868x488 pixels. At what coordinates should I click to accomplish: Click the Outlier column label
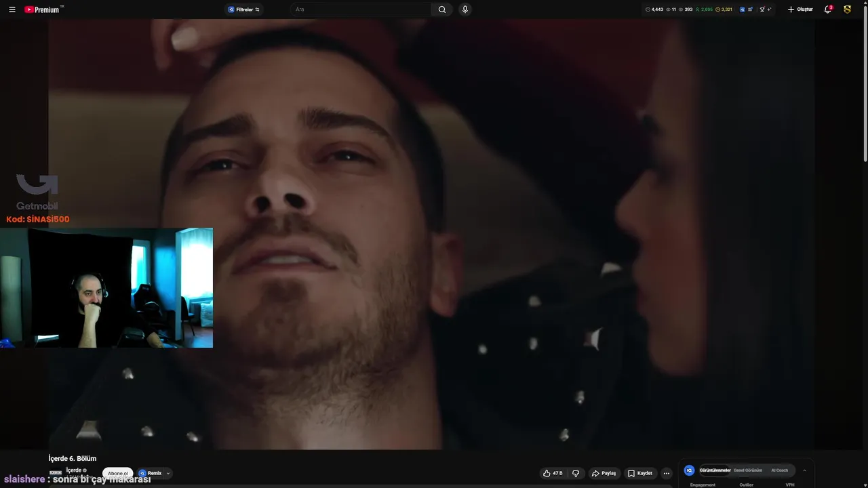click(x=746, y=485)
